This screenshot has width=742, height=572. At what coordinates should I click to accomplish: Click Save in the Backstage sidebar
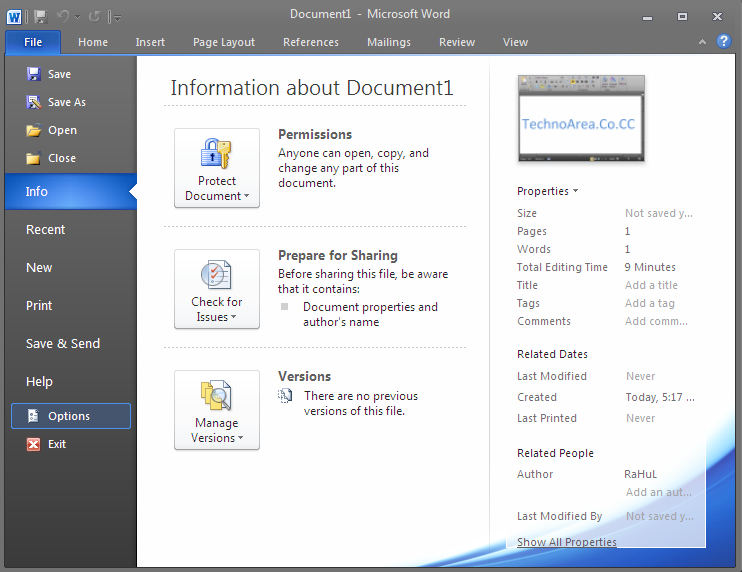coord(49,74)
